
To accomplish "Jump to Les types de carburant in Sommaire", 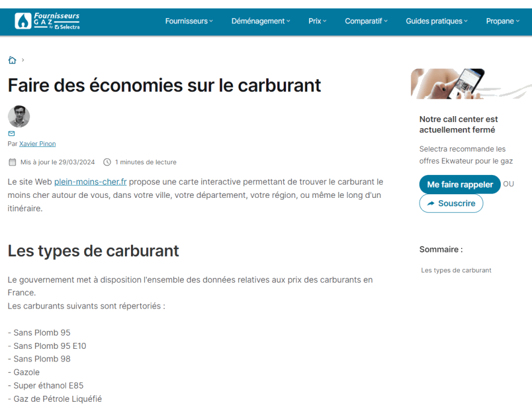I will tap(456, 271).
